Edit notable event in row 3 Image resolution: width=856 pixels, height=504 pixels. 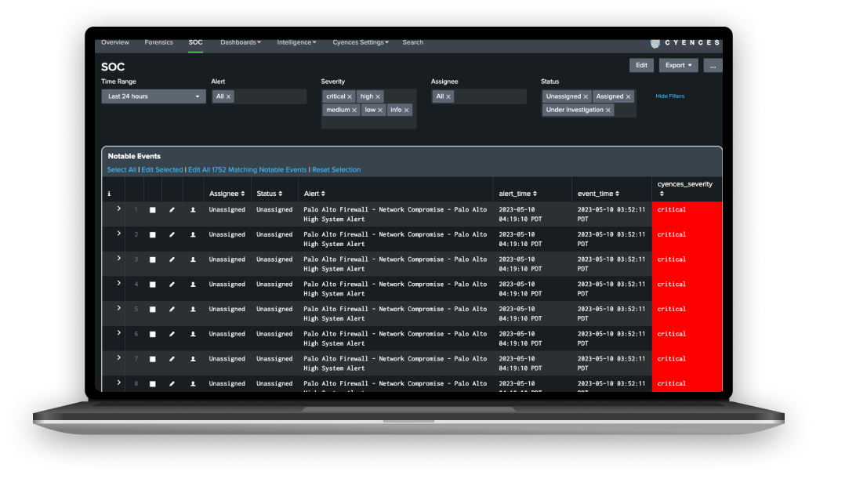pos(172,260)
